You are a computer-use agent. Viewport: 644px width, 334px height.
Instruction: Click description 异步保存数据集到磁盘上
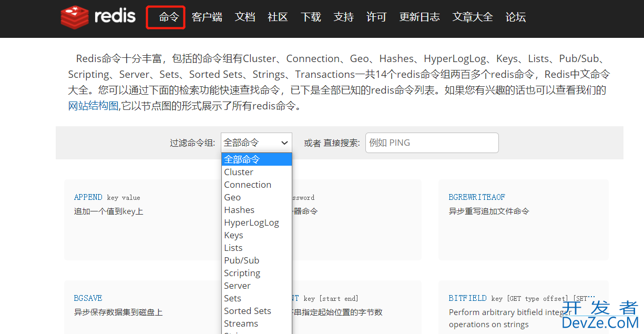[x=118, y=312]
